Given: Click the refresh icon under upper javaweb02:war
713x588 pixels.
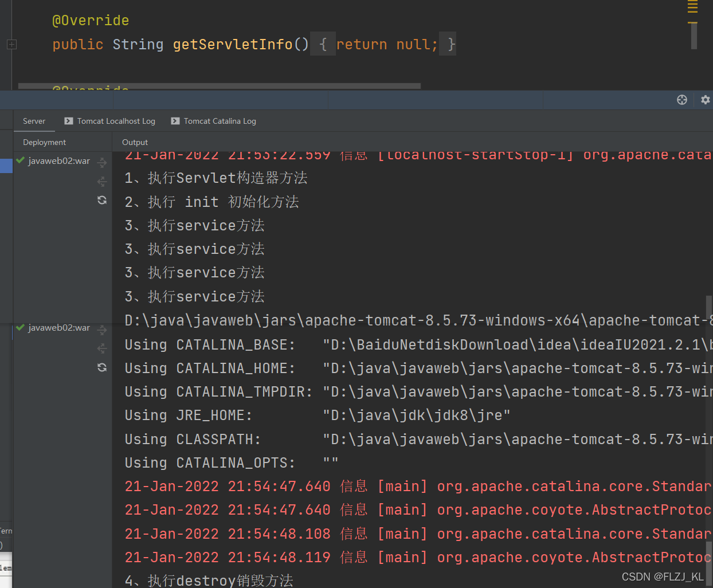Looking at the screenshot, I should [x=102, y=200].
